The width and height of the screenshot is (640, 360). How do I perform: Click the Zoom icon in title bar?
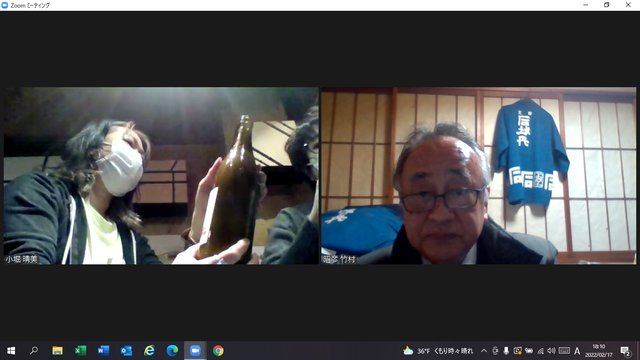pyautogui.click(x=4, y=5)
